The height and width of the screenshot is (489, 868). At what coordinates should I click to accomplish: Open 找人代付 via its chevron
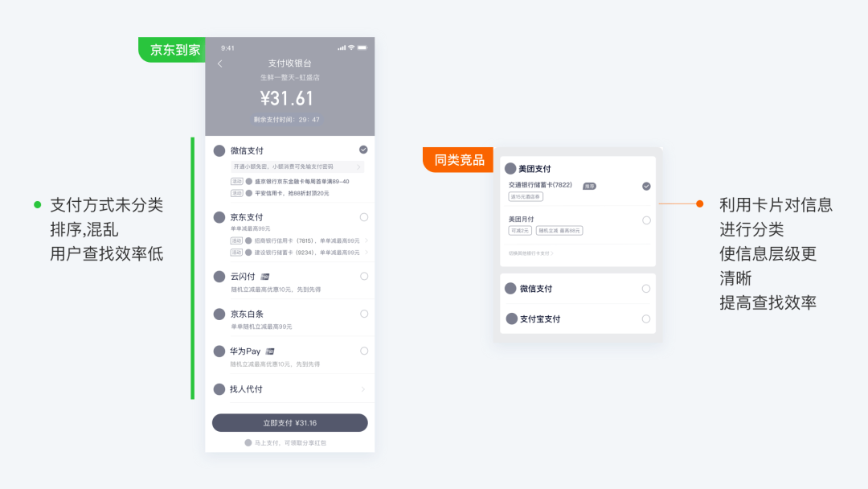pos(363,389)
